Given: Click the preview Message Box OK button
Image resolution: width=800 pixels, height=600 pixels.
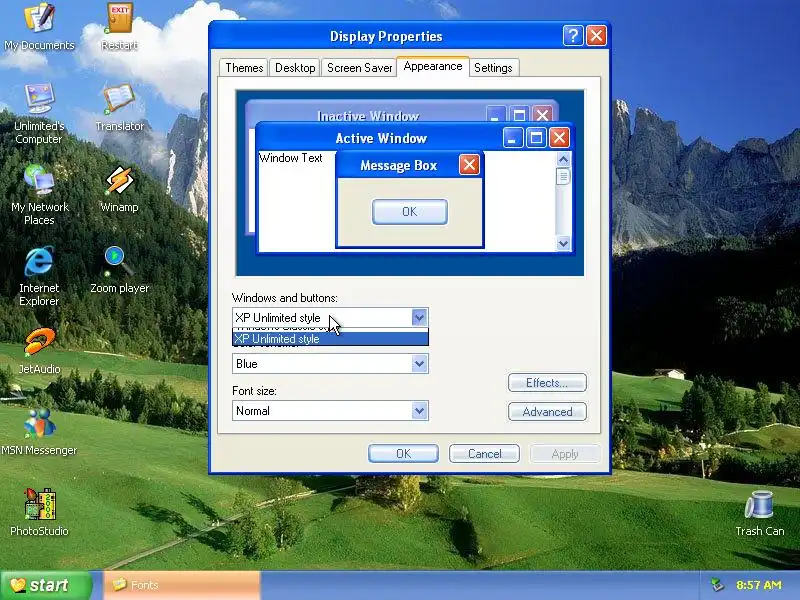Looking at the screenshot, I should 410,212.
